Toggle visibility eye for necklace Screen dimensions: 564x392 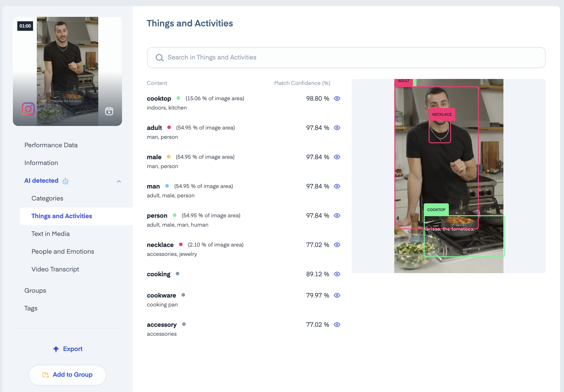click(x=337, y=245)
